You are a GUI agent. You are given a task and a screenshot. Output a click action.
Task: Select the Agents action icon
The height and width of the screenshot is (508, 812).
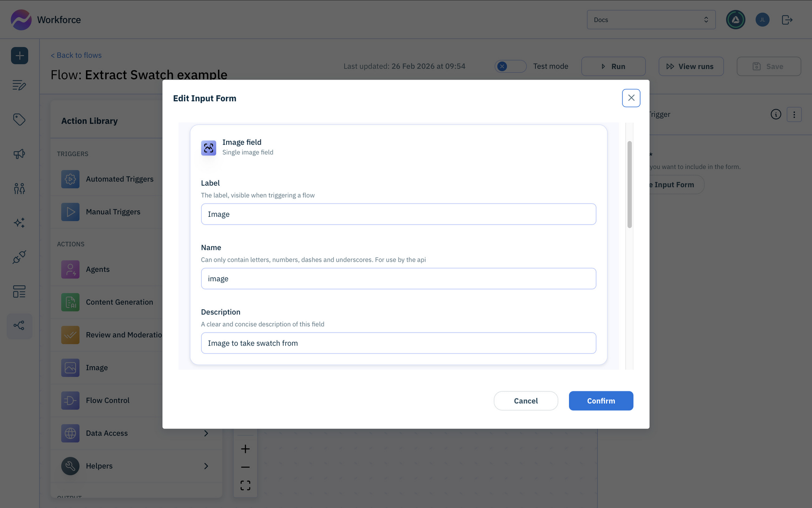tap(70, 269)
